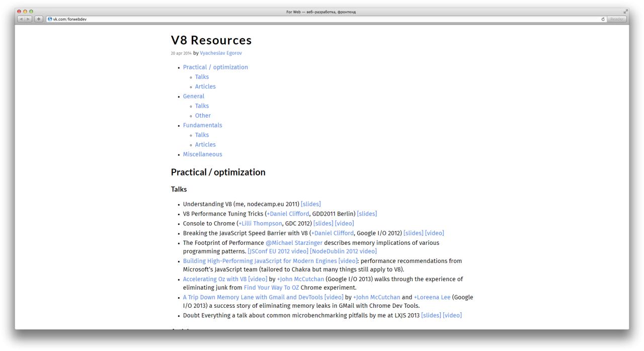Open +Daniel Clifford link in Performance Tuning Tricks
Screen dimensions: 644x351
click(288, 214)
